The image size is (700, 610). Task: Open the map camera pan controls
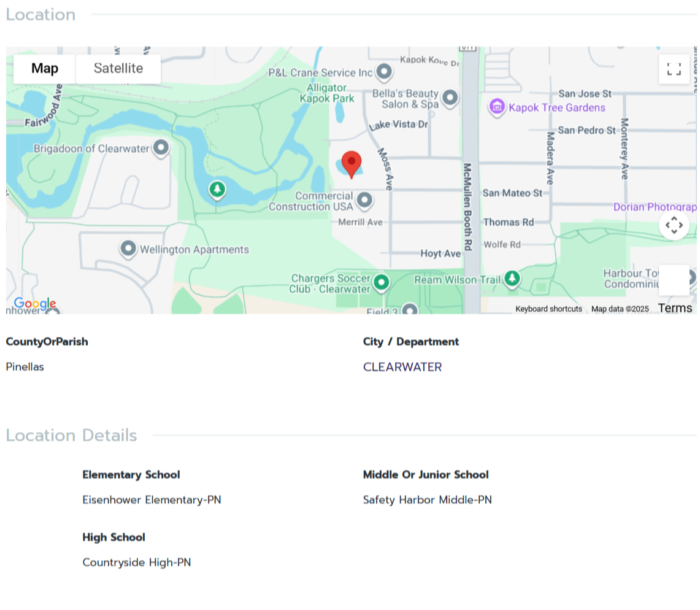click(674, 225)
